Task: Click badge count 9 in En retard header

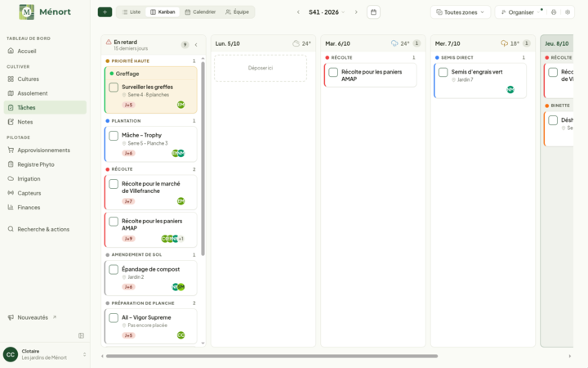Action: click(x=185, y=45)
